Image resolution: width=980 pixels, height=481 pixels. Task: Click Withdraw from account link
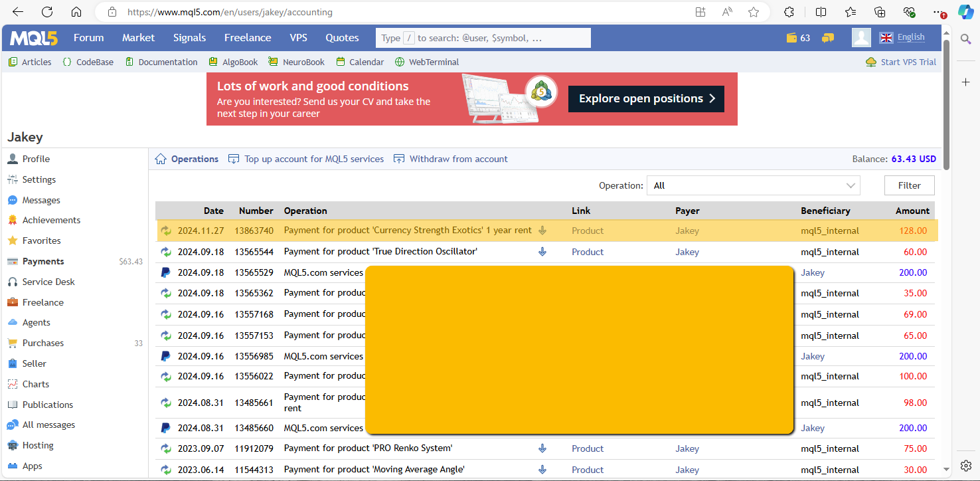(451, 159)
